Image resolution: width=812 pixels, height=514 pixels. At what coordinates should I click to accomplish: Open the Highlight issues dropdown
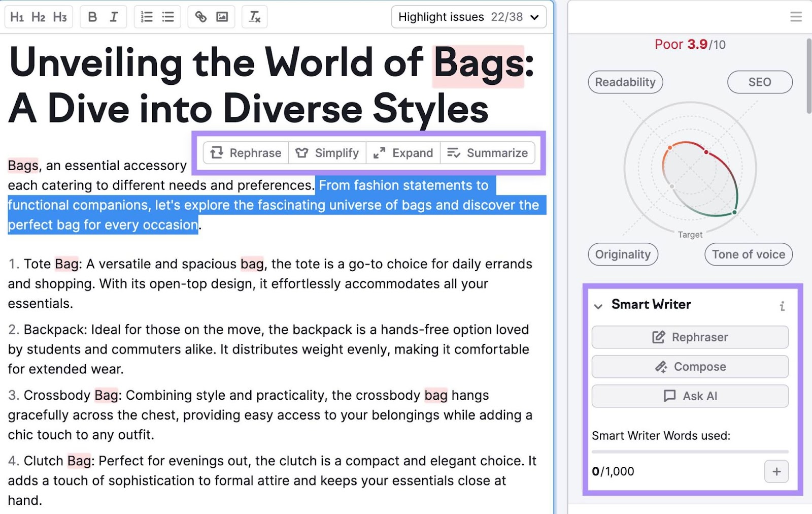pos(468,17)
